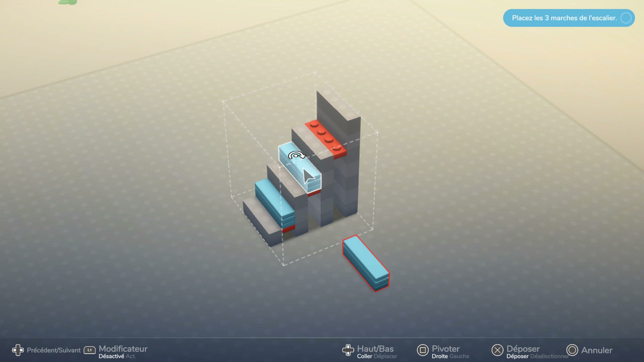Click the 'Coller' option under Haut/Bas
Screen dimensions: 644x362
click(x=365, y=356)
